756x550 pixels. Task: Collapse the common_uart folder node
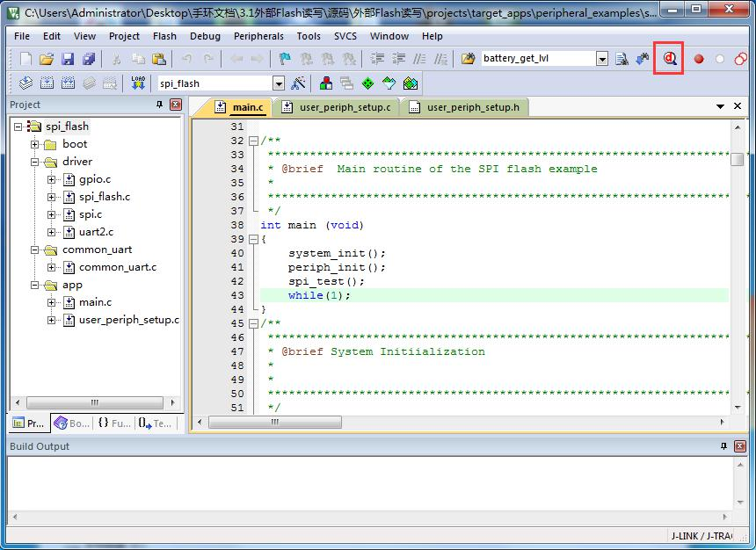[34, 250]
